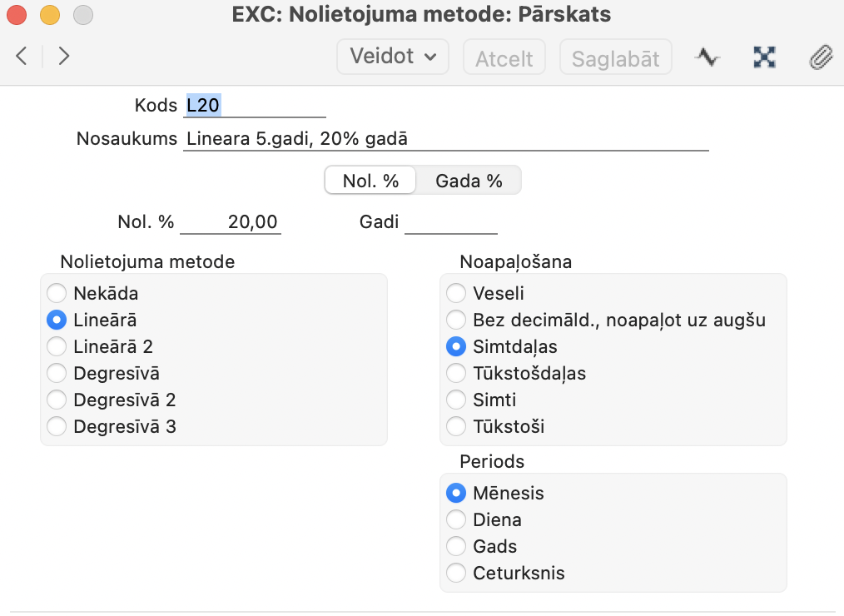Go to next record arrow
Screen dimensions: 844x616
point(64,57)
